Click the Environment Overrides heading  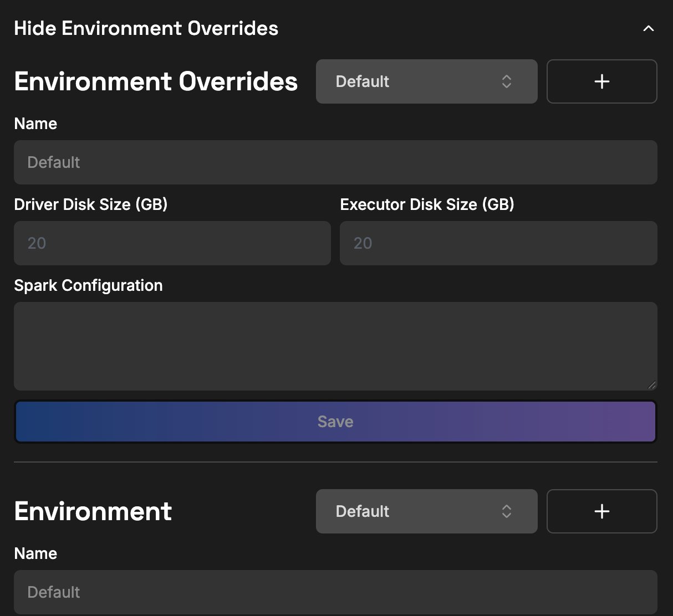click(x=156, y=81)
